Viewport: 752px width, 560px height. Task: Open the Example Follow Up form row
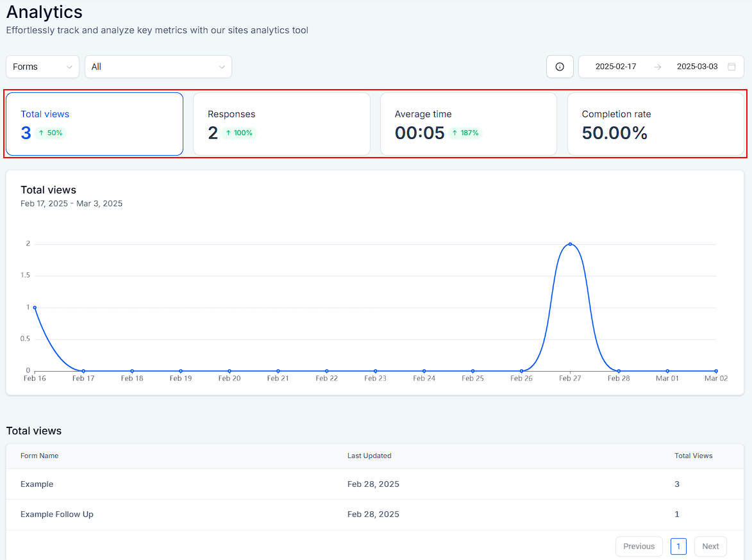[x=57, y=515]
